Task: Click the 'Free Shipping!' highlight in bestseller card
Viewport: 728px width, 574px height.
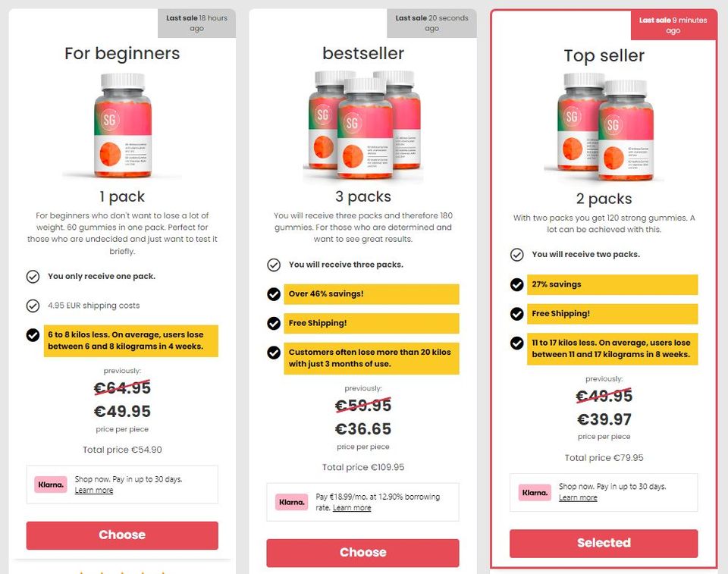Action: click(372, 323)
